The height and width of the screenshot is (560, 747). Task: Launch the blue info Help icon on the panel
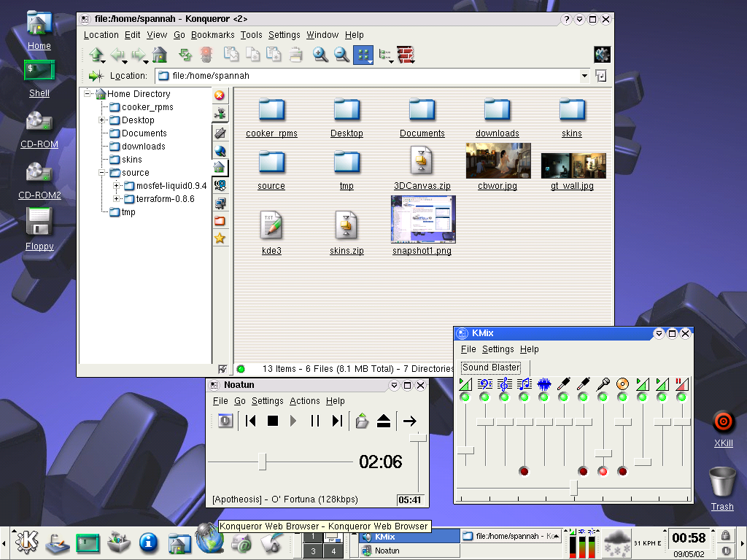coord(148,542)
